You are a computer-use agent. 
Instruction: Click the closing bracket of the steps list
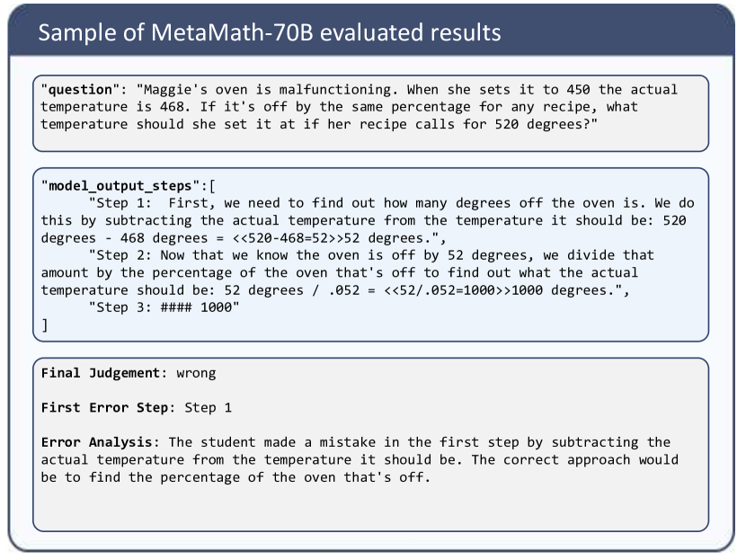(x=45, y=325)
